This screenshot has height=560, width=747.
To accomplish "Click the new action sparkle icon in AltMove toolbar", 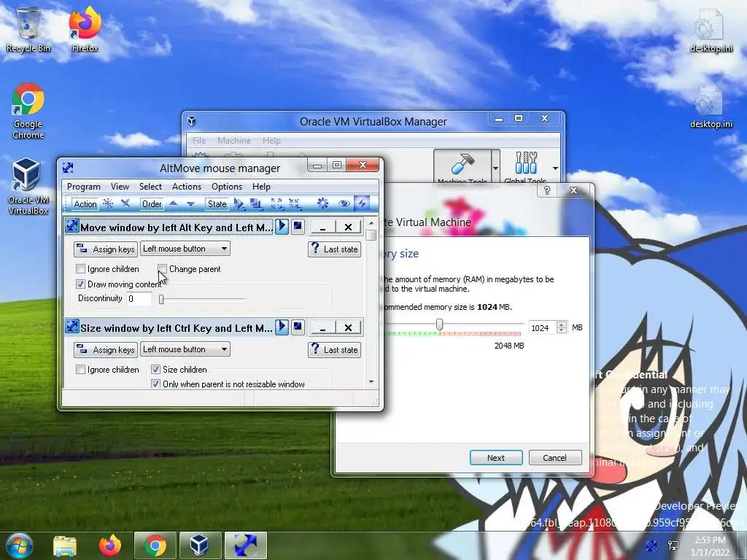I will point(108,204).
